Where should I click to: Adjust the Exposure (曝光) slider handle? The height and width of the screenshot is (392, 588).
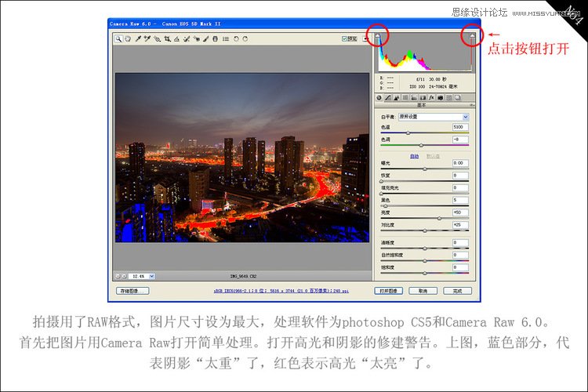(425, 169)
